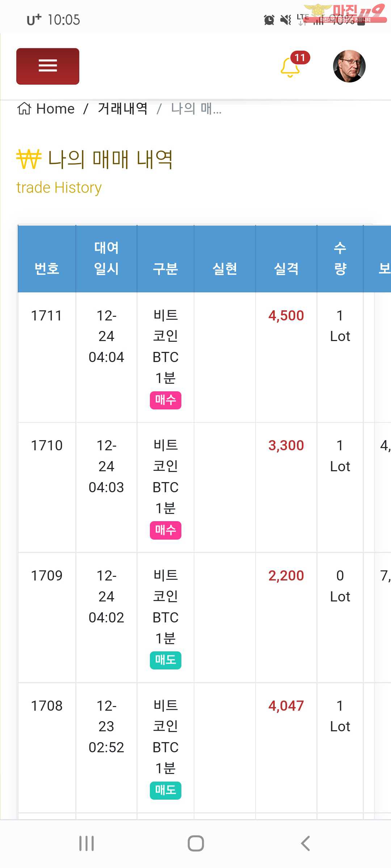391x868 pixels.
Task: Click the 실격 column header
Action: click(x=286, y=269)
